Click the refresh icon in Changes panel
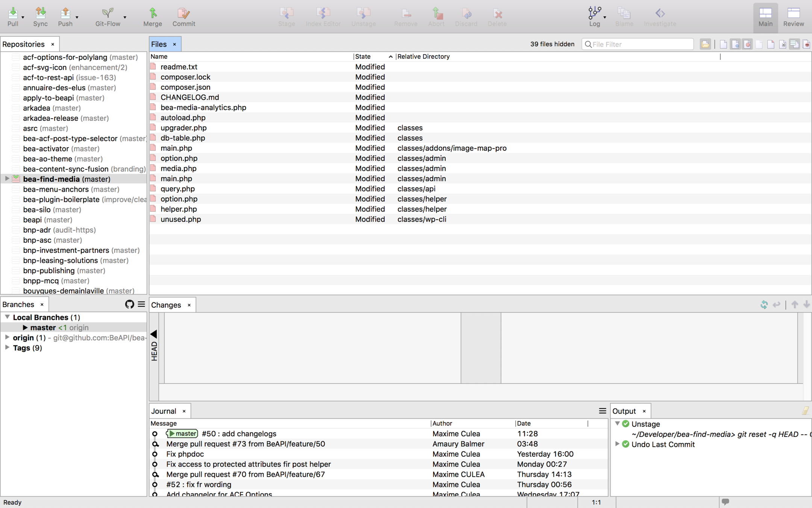 [764, 304]
